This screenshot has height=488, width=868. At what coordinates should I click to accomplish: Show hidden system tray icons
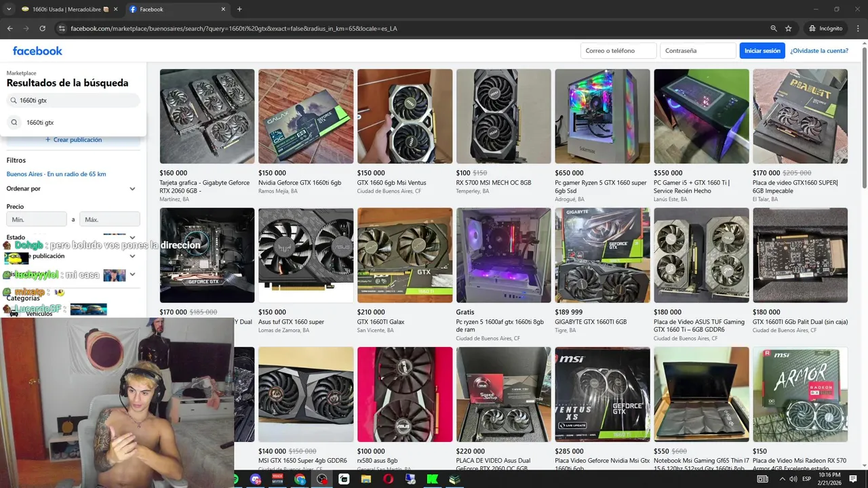point(782,479)
